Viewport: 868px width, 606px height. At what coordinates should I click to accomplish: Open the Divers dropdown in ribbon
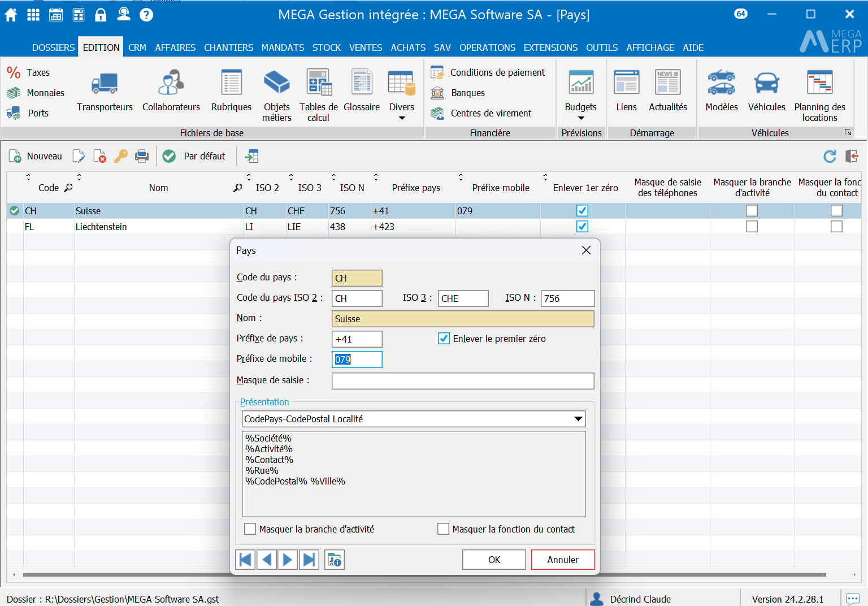pyautogui.click(x=402, y=118)
